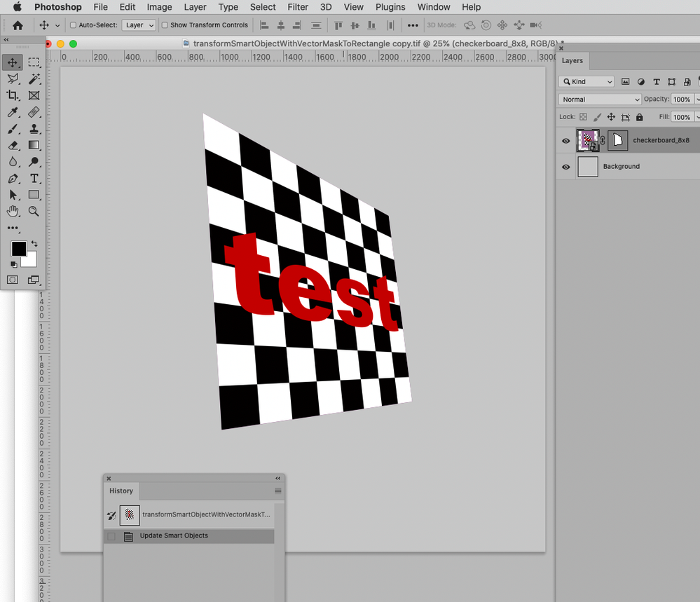This screenshot has width=700, height=602.
Task: Select the Gradient tool
Action: coord(34,145)
